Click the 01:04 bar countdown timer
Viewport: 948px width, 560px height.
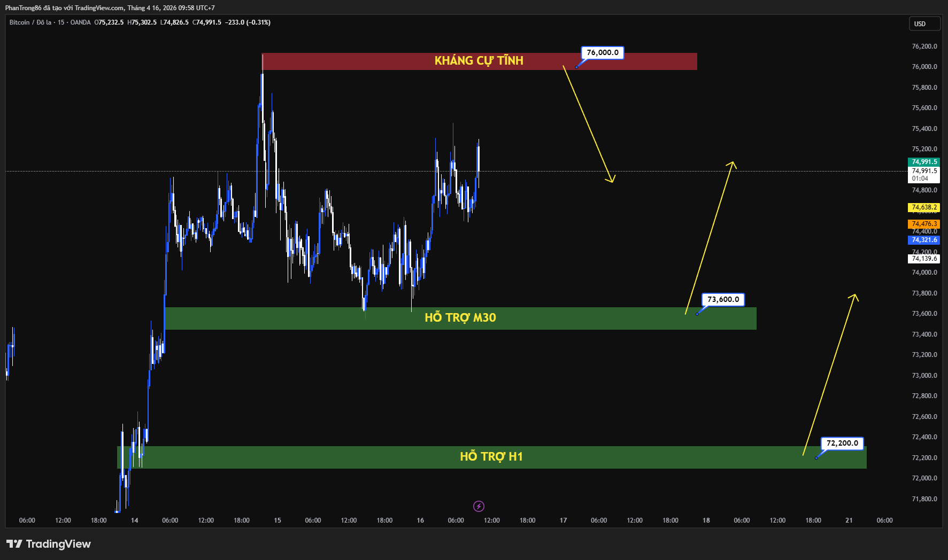pyautogui.click(x=920, y=178)
